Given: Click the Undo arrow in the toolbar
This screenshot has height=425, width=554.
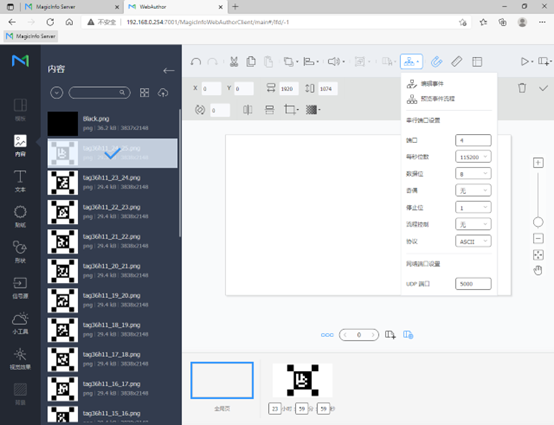Looking at the screenshot, I should pos(196,62).
